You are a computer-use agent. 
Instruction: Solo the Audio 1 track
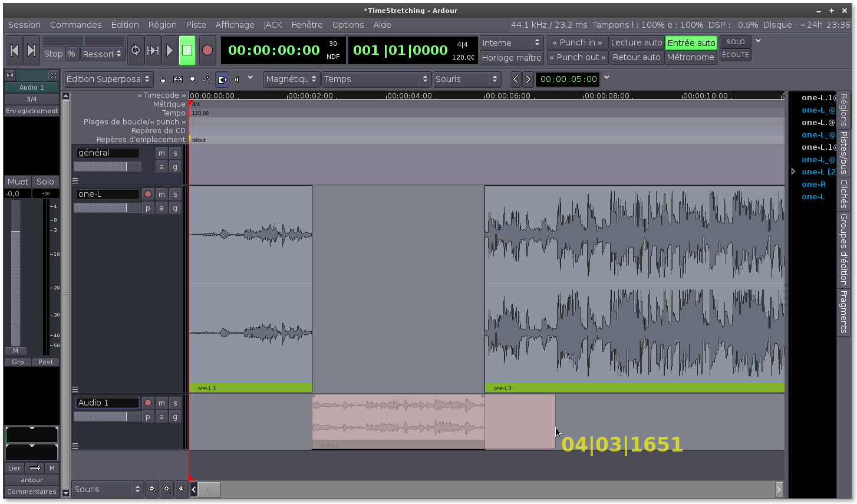click(175, 403)
